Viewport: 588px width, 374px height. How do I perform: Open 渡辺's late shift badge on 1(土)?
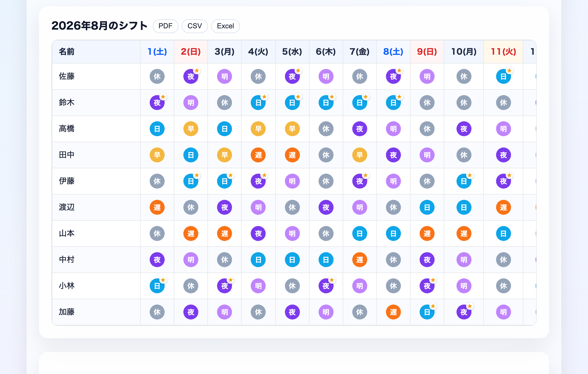pyautogui.click(x=157, y=207)
